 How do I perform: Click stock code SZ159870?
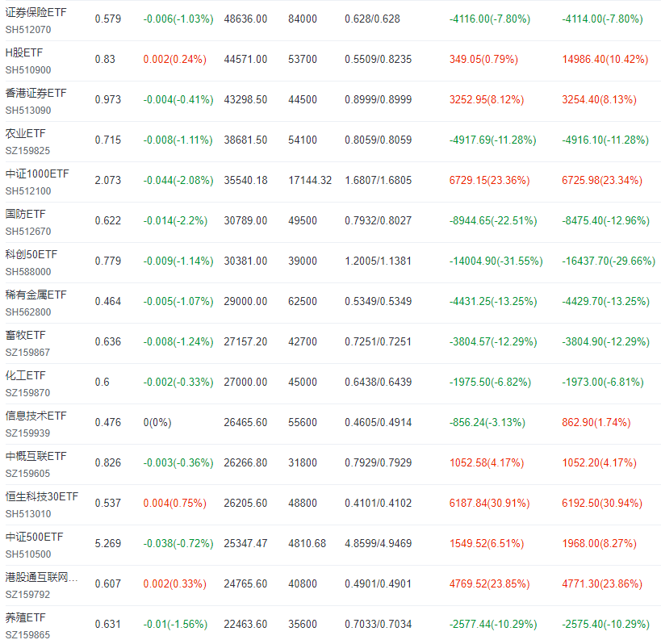point(27,393)
